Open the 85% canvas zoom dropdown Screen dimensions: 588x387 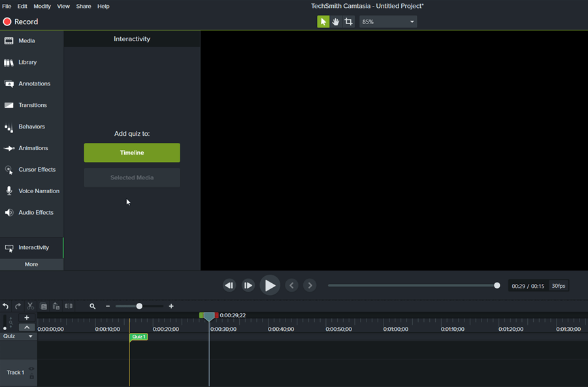click(388, 22)
